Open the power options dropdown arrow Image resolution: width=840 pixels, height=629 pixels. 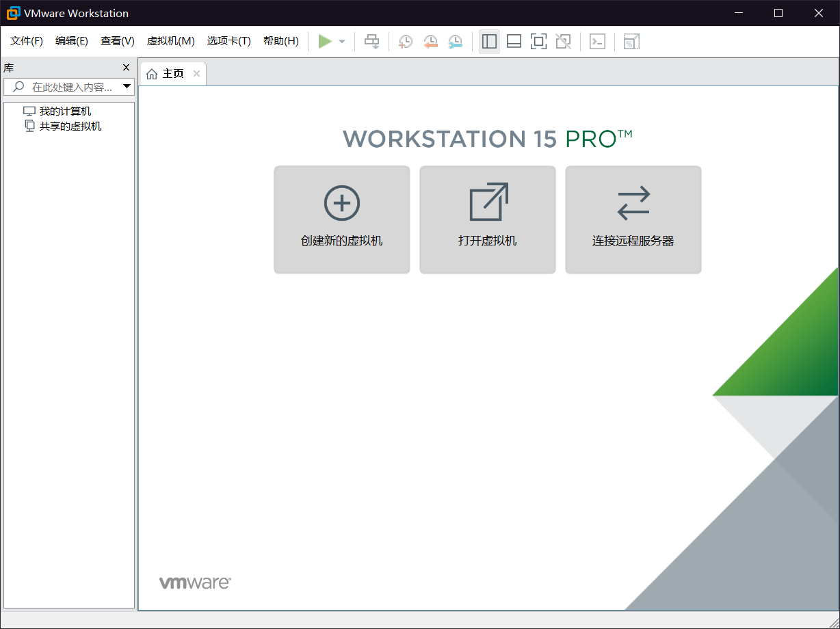342,42
